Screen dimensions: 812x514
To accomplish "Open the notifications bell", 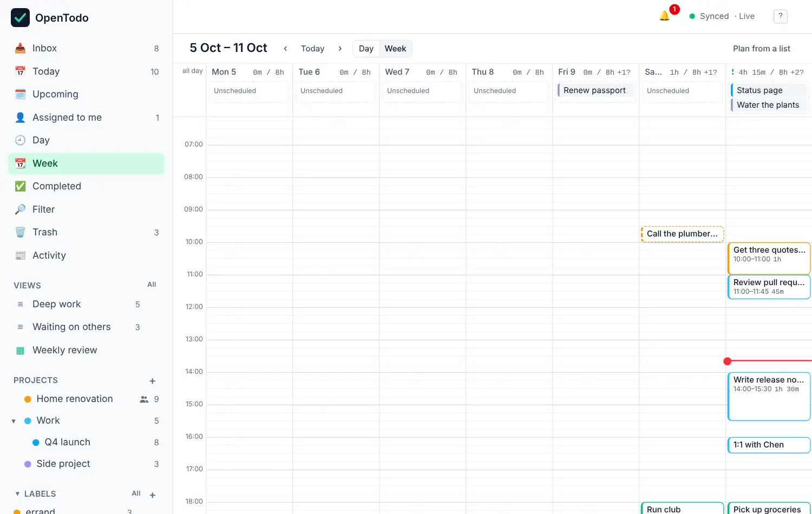I will pyautogui.click(x=664, y=16).
